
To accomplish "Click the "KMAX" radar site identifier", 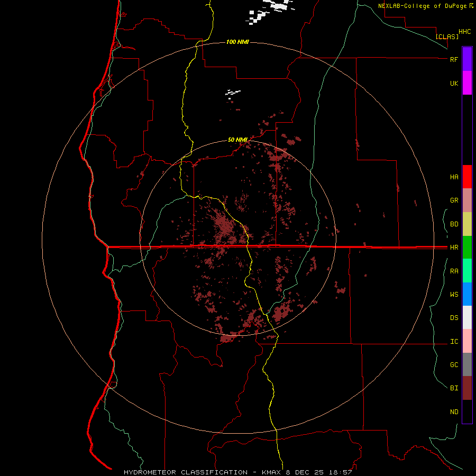I will [x=272, y=472].
